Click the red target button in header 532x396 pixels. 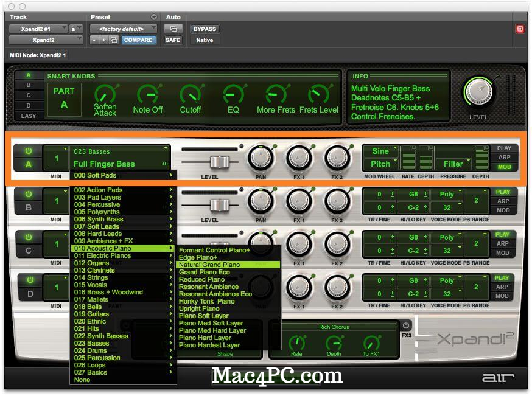520,29
